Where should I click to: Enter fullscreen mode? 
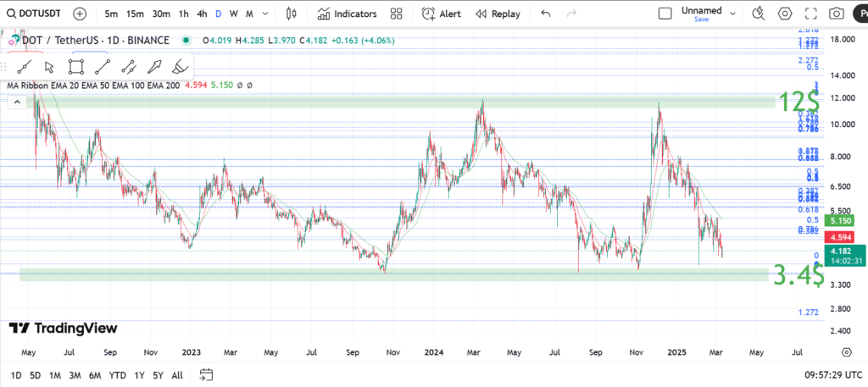pyautogui.click(x=811, y=14)
